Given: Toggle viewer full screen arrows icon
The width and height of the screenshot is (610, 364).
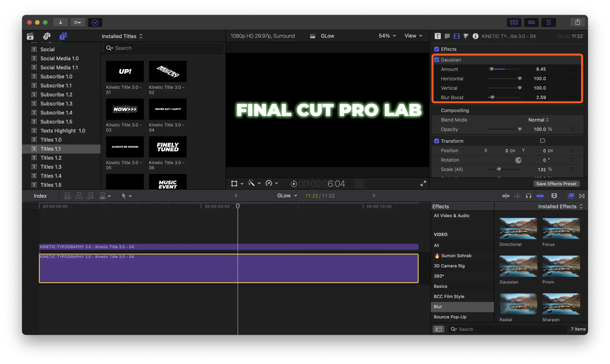Looking at the screenshot, I should tap(423, 184).
